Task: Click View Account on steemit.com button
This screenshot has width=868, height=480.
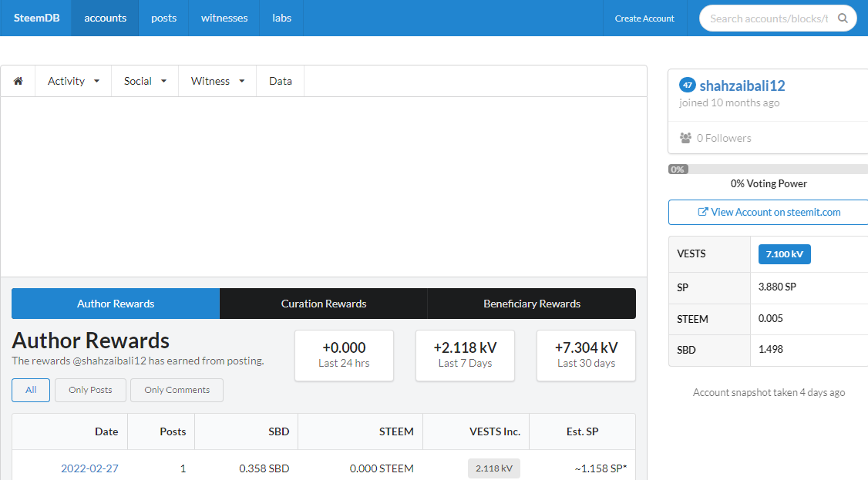Action: tap(769, 213)
